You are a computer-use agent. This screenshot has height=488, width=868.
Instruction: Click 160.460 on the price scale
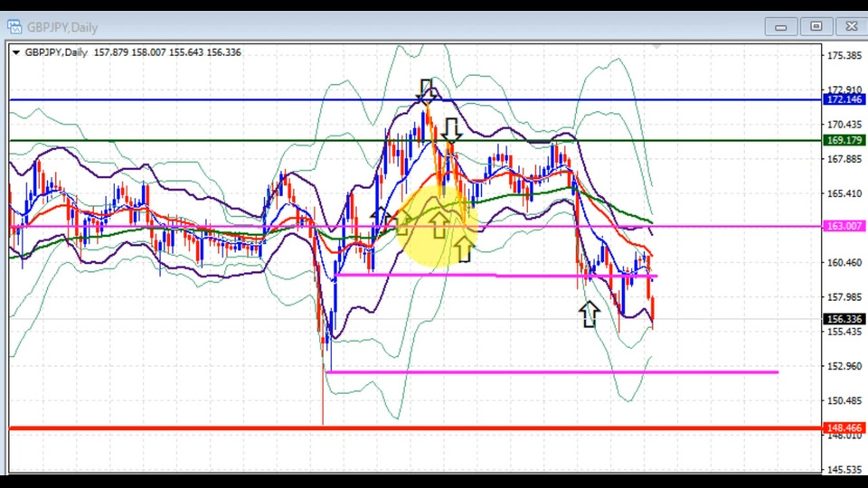click(x=844, y=262)
